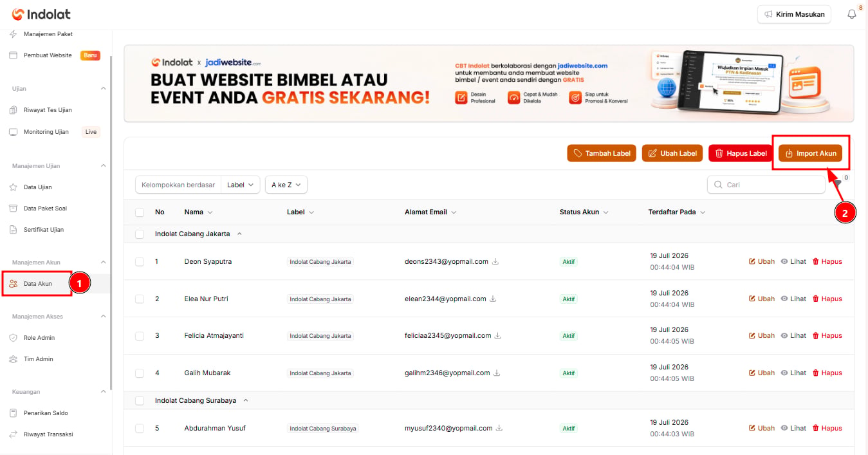The height and width of the screenshot is (455, 868).
Task: Click the jadiwebsite promotional banner
Action: tap(489, 84)
